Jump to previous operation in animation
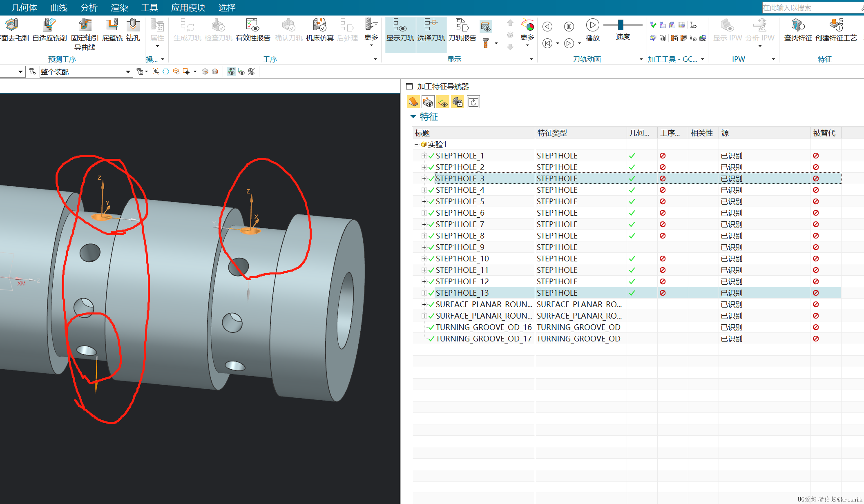 pyautogui.click(x=547, y=43)
